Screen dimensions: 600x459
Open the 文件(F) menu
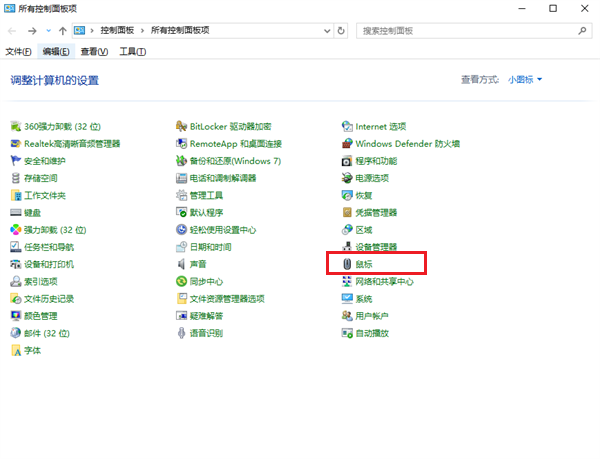[18, 51]
